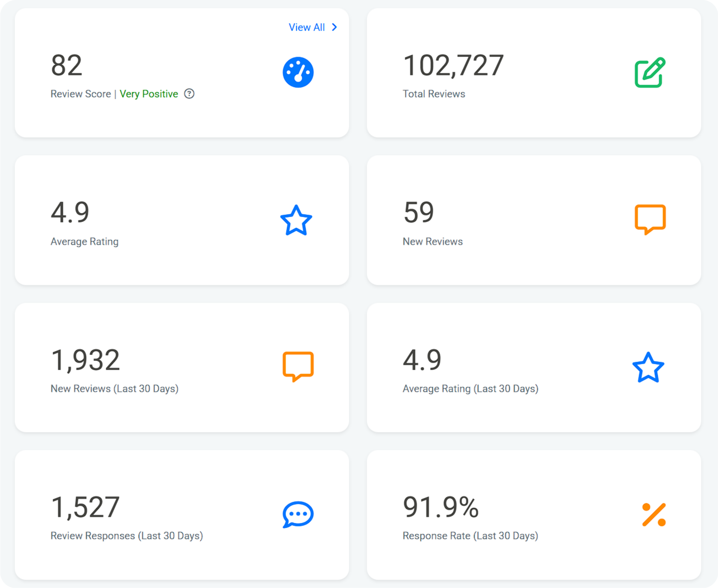Viewport: 718px width, 588px height.
Task: Click the blue gauge icon on Review Score card
Action: point(298,72)
